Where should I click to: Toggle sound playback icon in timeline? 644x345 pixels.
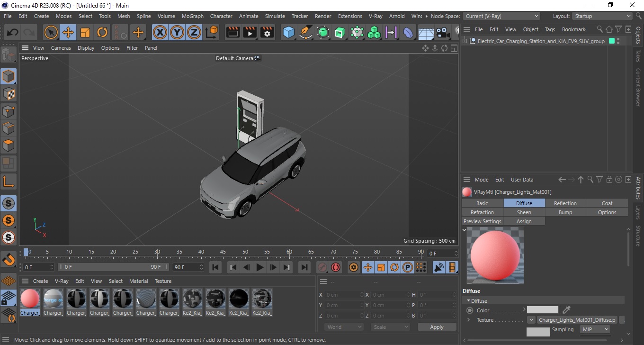pos(439,267)
